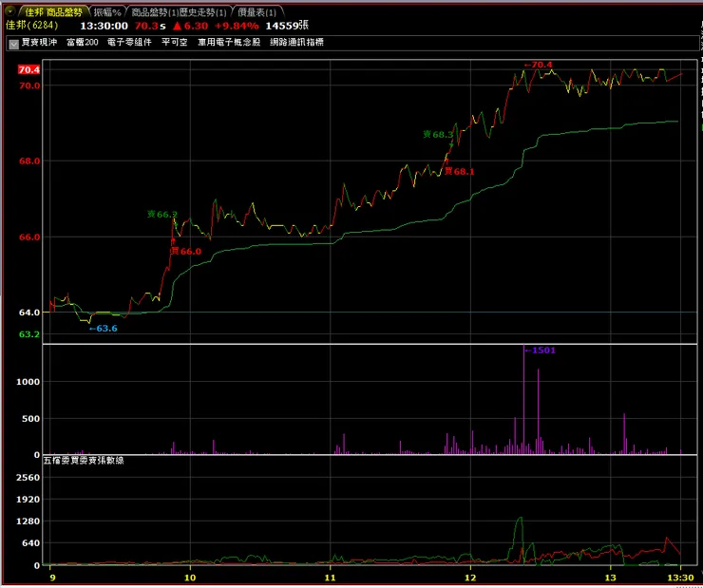Image resolution: width=703 pixels, height=588 pixels.
Task: Click the percent change +9.84%
Action: click(237, 26)
